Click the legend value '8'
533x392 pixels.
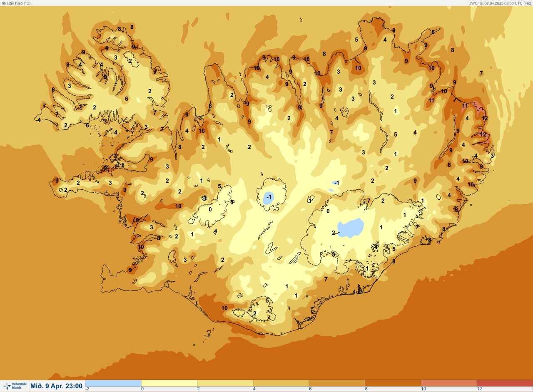pyautogui.click(x=366, y=389)
